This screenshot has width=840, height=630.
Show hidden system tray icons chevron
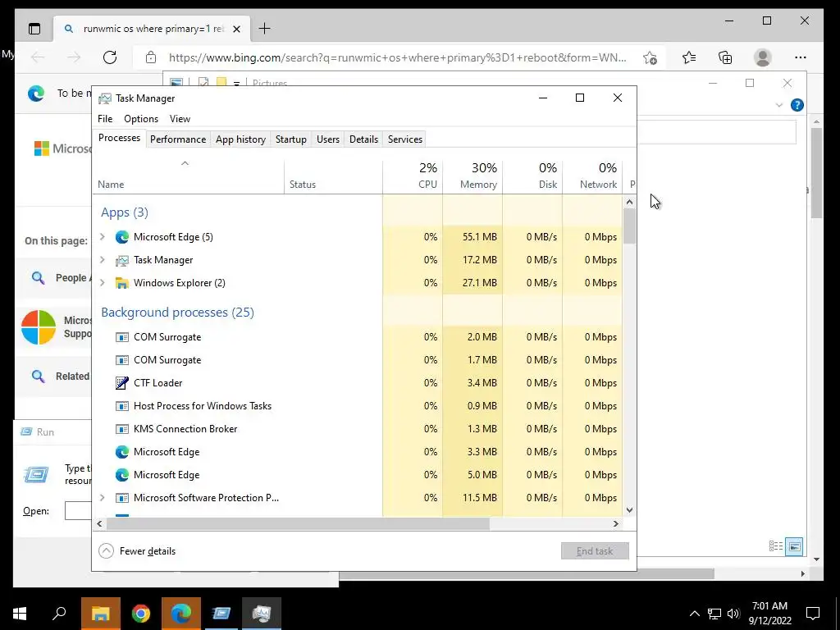point(694,614)
